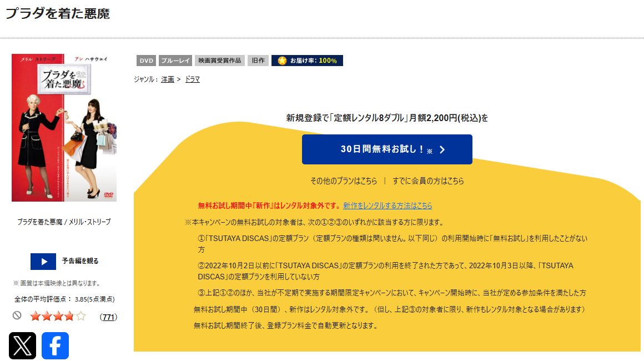Open the ドラマ genre breadcrumb link
This screenshot has height=361, width=644.
pos(193,79)
